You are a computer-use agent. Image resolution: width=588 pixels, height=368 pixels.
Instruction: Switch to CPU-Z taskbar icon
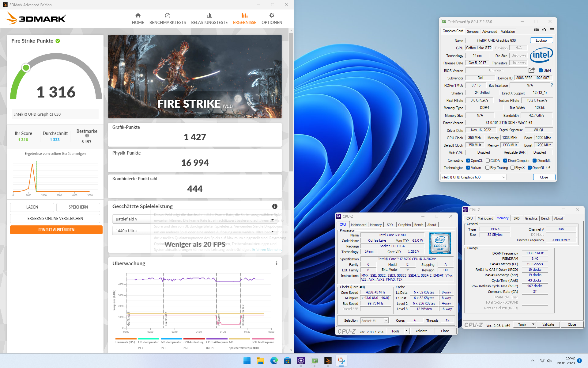pyautogui.click(x=301, y=361)
